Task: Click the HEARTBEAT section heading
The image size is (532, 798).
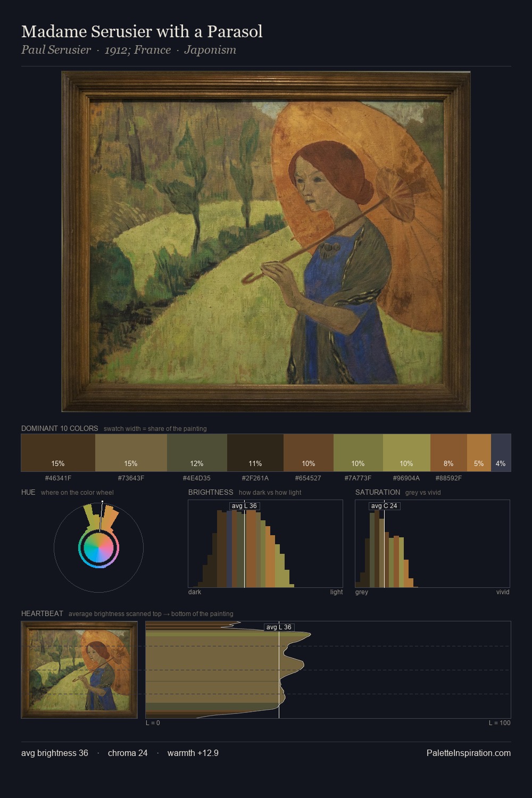Action: tap(42, 613)
